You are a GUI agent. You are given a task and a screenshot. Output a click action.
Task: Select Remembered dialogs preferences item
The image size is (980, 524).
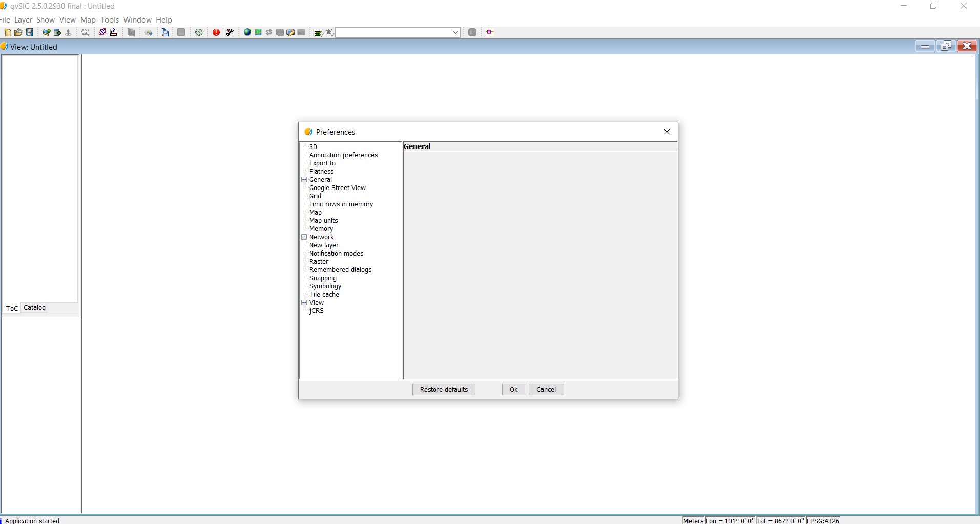coord(340,270)
